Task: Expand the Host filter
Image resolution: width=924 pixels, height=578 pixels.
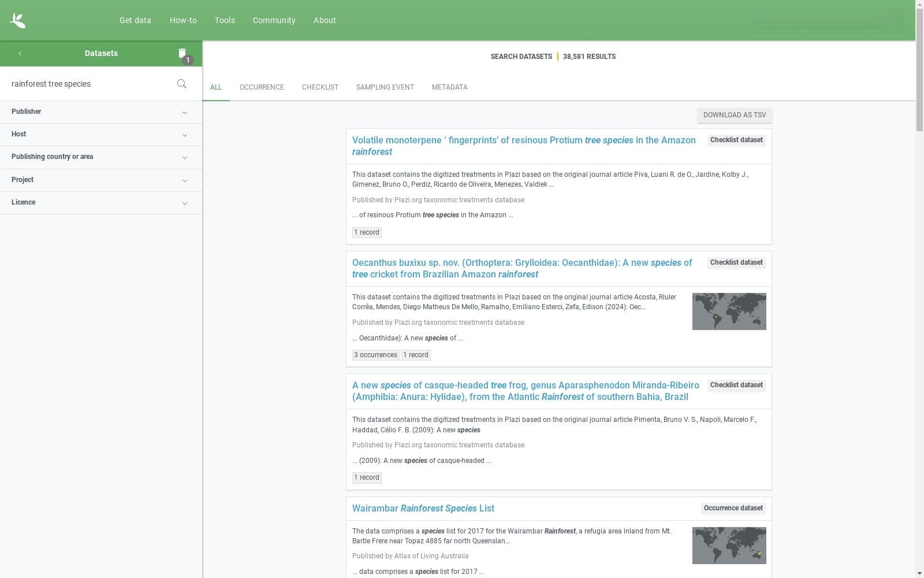Action: click(x=101, y=134)
